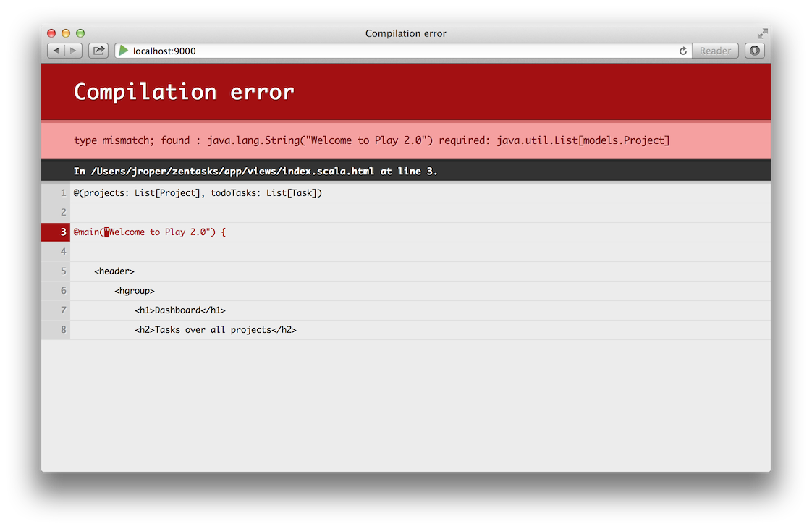Click the green Play favicon in the address bar
Screen dimensions: 812x529
[124, 51]
